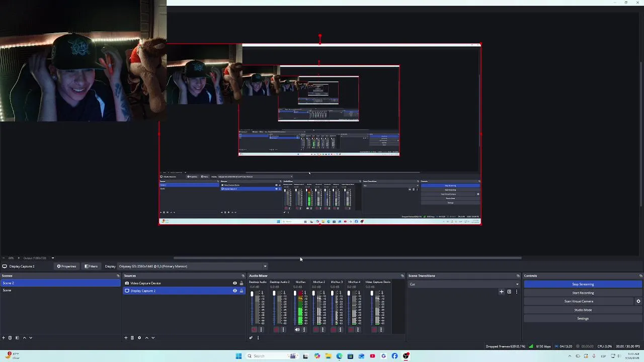Screen dimensions: 644x362
Task: Adjust Desktop Audio volume slider
Action: point(252,308)
